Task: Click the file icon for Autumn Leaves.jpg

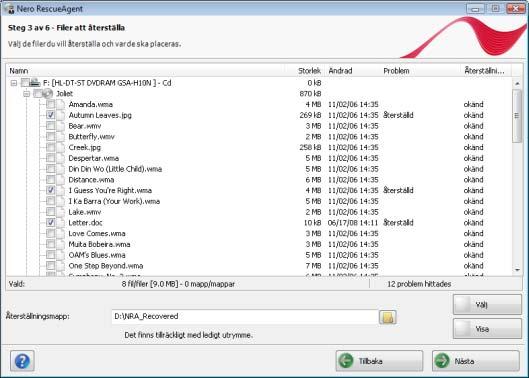Action: 60,115
